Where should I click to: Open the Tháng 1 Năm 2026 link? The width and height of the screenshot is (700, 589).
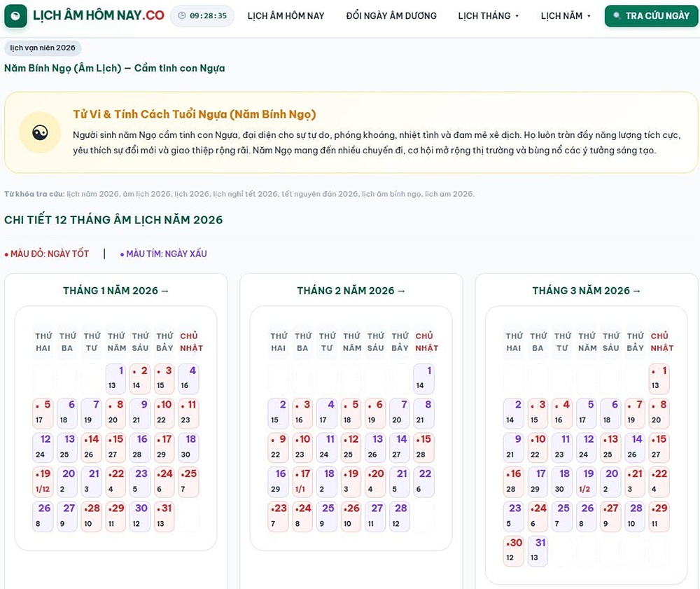(x=115, y=291)
